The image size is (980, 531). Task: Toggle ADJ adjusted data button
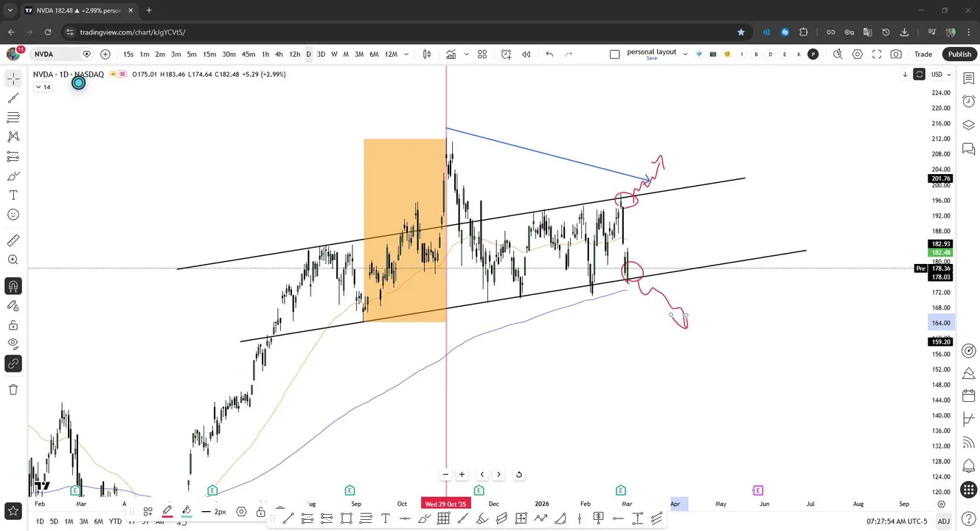click(x=943, y=521)
